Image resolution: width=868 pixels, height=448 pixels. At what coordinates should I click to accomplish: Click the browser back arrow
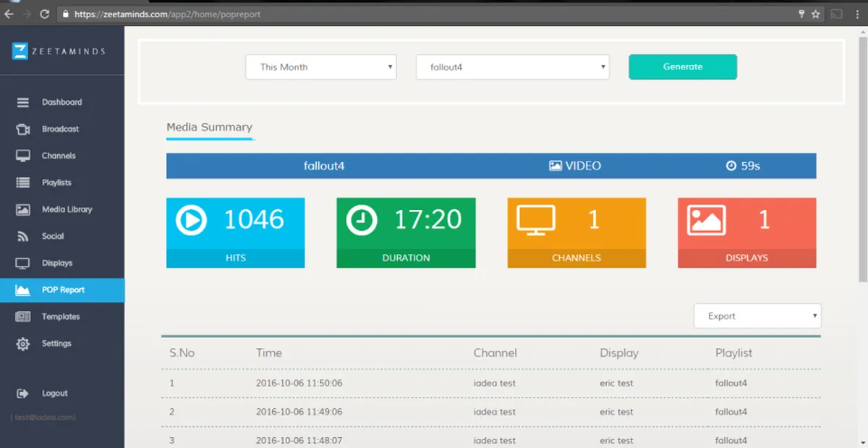(x=9, y=14)
